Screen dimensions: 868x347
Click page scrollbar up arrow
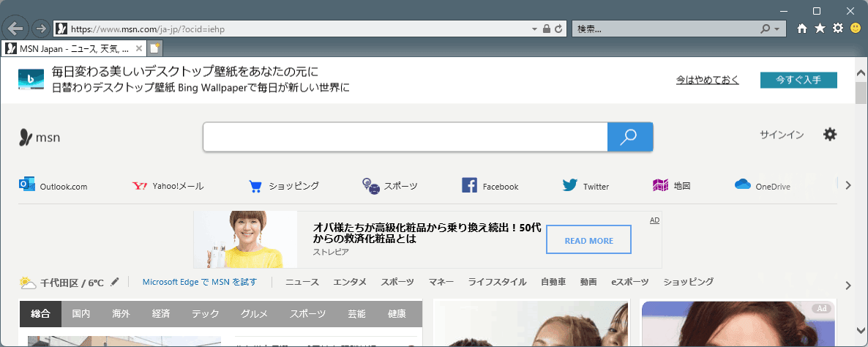861,73
